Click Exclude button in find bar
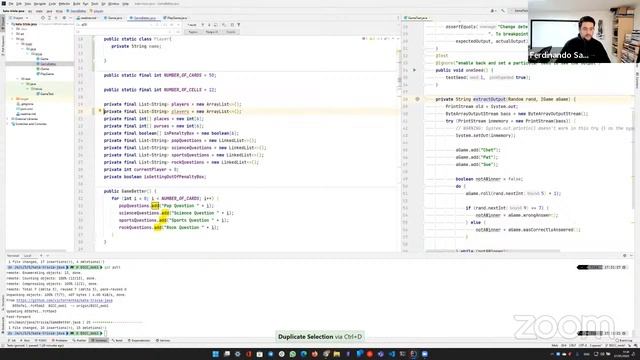This screenshot has width=640, height=360. tap(231, 32)
